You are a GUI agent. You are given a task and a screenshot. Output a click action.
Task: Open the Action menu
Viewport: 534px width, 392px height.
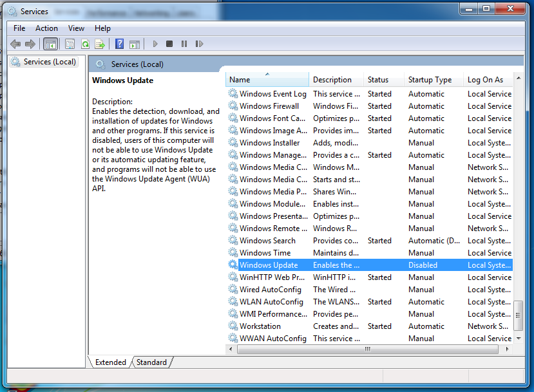point(46,28)
